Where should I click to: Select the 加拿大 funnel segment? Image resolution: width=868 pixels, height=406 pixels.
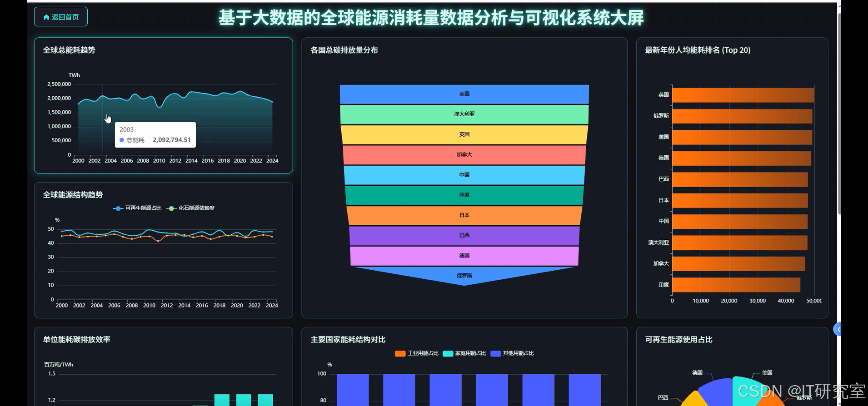(x=464, y=155)
